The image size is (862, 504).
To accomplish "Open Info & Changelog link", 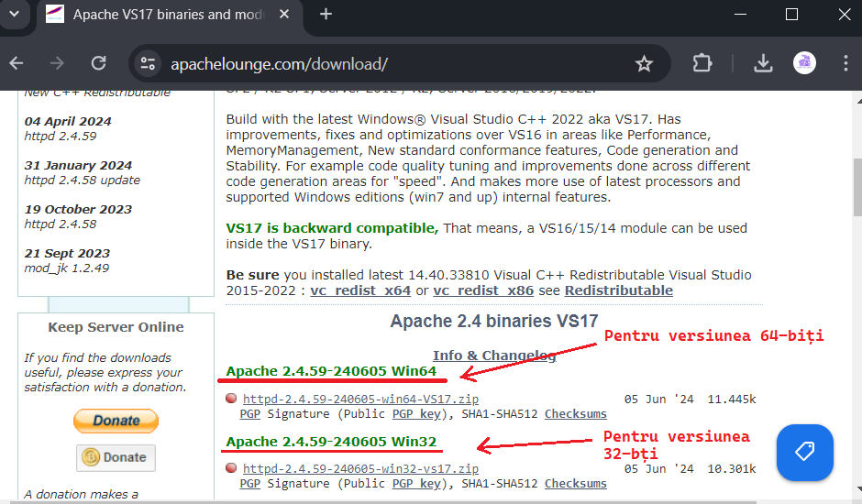I will 494,356.
